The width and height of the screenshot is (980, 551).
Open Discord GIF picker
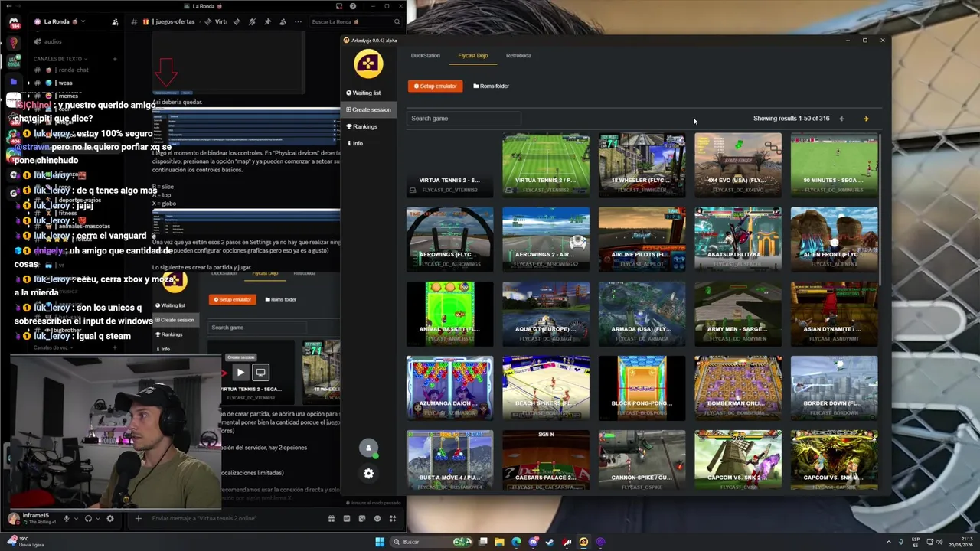(x=347, y=518)
